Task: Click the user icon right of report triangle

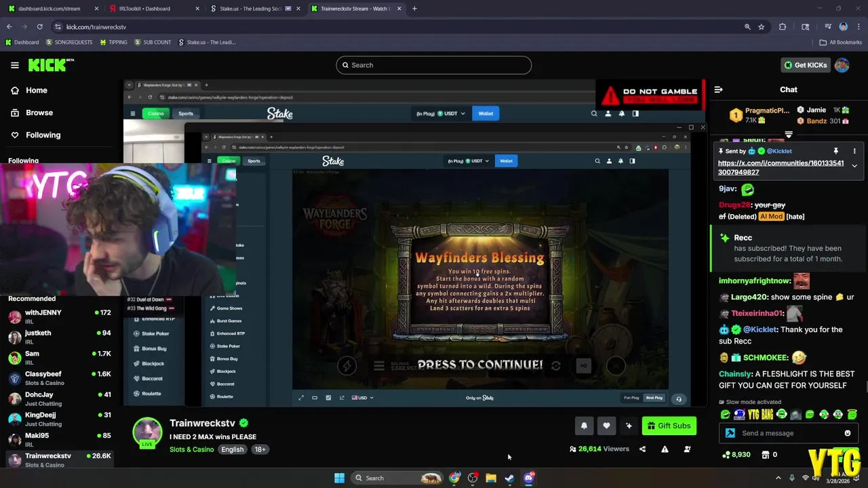Action: tap(687, 449)
